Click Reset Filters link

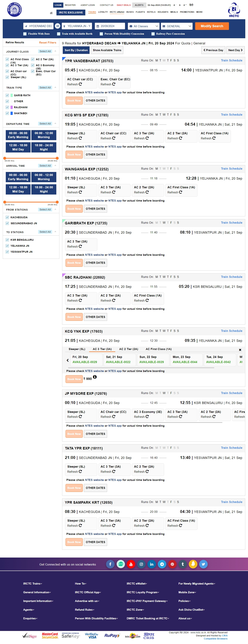point(48,42)
